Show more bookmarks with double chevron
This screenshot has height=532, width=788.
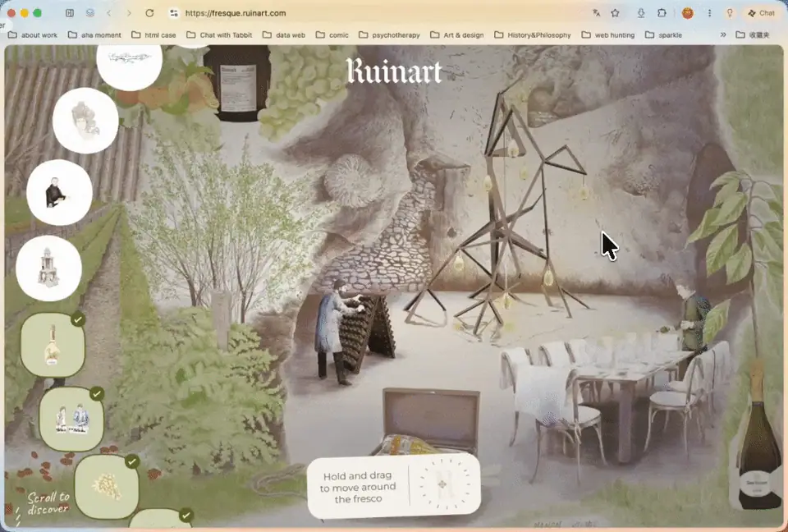[x=723, y=34]
